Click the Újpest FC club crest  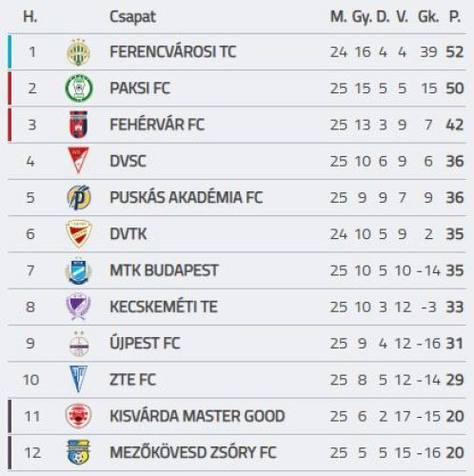coord(79,344)
